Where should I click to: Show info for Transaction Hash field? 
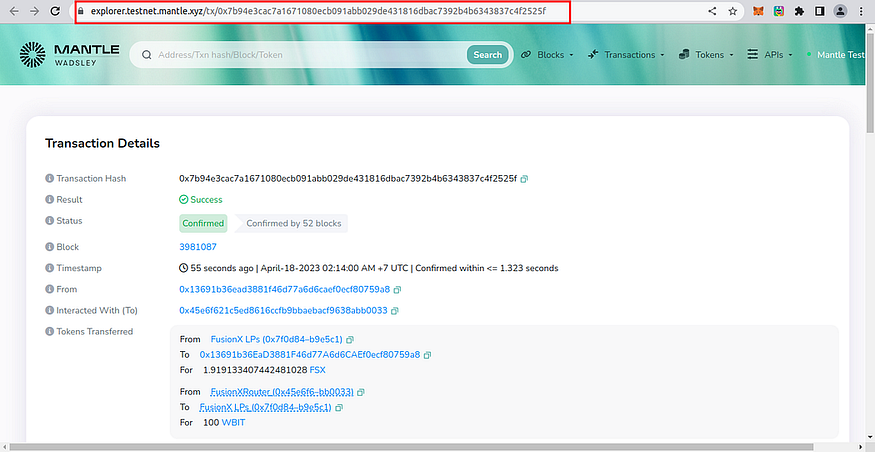49,179
